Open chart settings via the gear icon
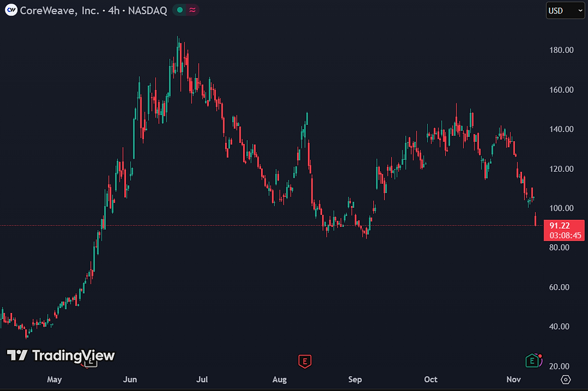The width and height of the screenshot is (588, 391). (565, 380)
